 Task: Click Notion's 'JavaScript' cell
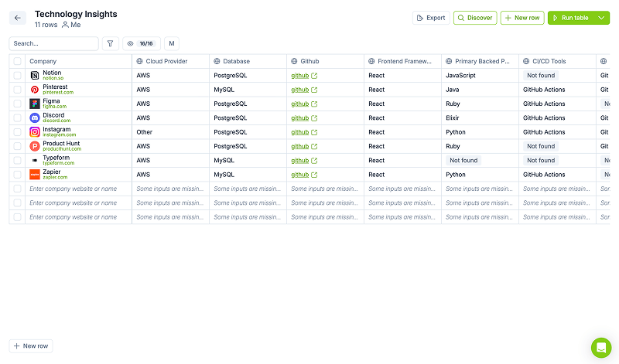click(480, 75)
